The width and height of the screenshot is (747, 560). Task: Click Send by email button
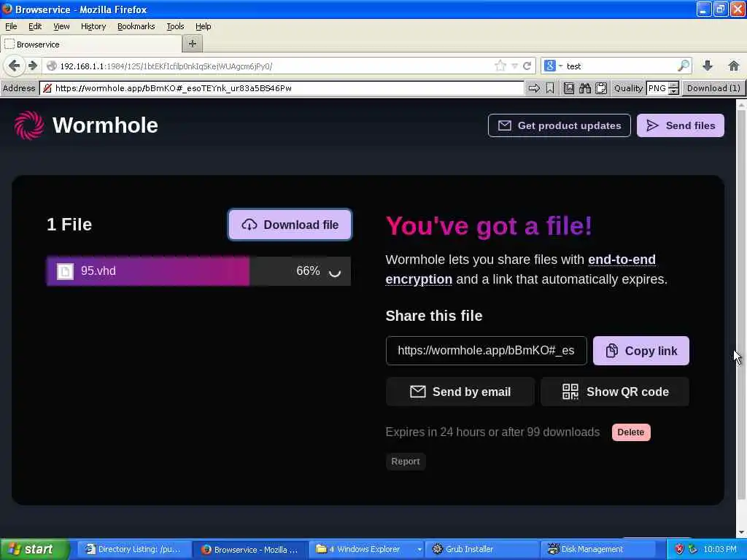pyautogui.click(x=460, y=392)
